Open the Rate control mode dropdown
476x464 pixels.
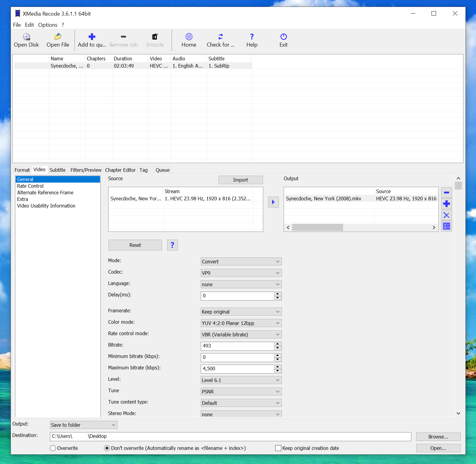[241, 335]
